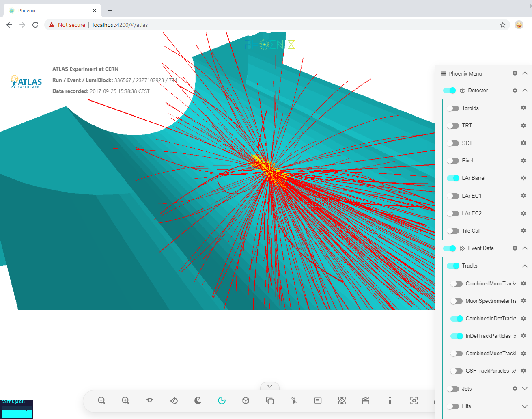The width and height of the screenshot is (532, 419).
Task: Click the Not secure site warning
Action: pyautogui.click(x=67, y=25)
